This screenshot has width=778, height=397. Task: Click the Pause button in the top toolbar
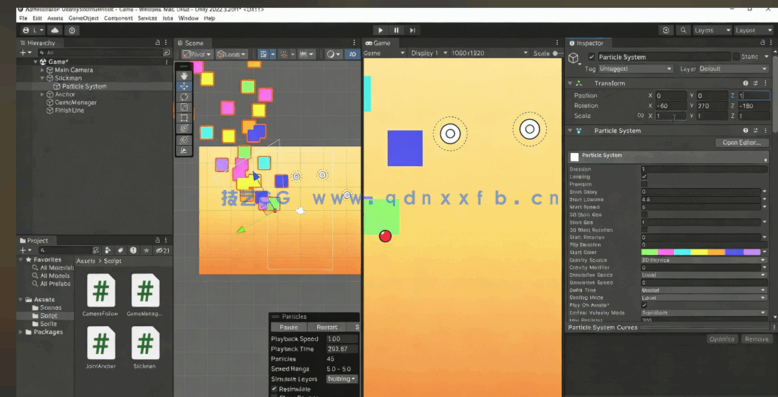coord(396,30)
